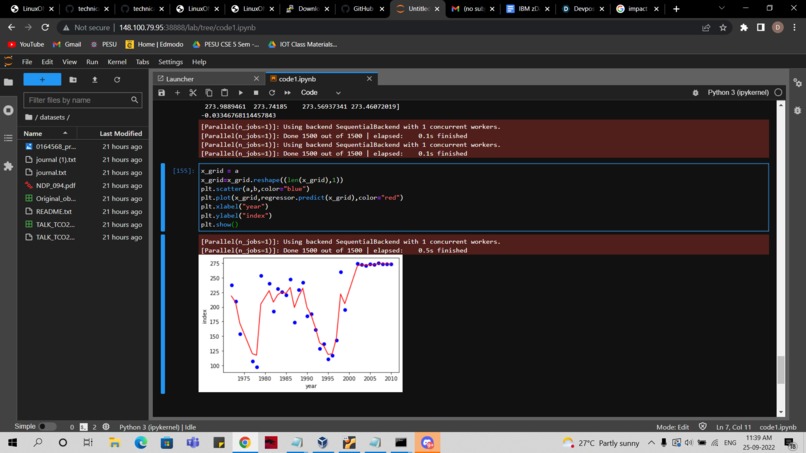This screenshot has height=453, width=806.
Task: Click the notebook vertical scrollbar thumb
Action: pyautogui.click(x=781, y=370)
